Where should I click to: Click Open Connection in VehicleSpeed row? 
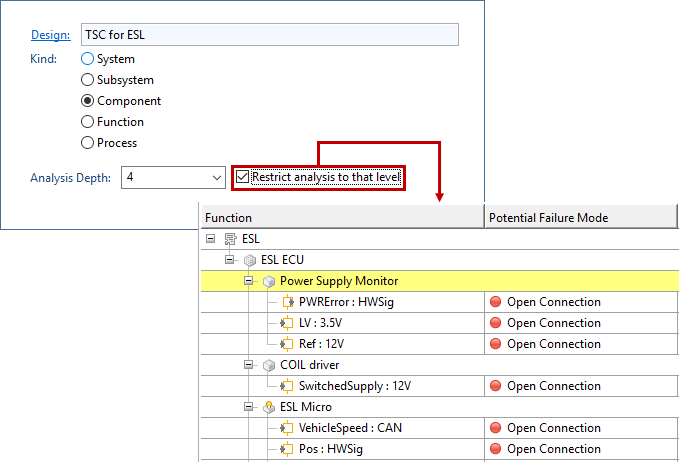point(554,428)
